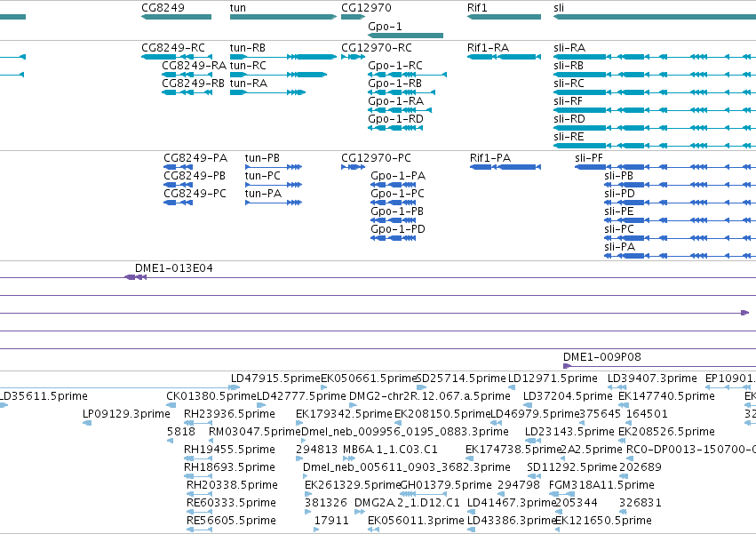Select EST EK050661.5prime
756x534 pixels.
[324, 387]
